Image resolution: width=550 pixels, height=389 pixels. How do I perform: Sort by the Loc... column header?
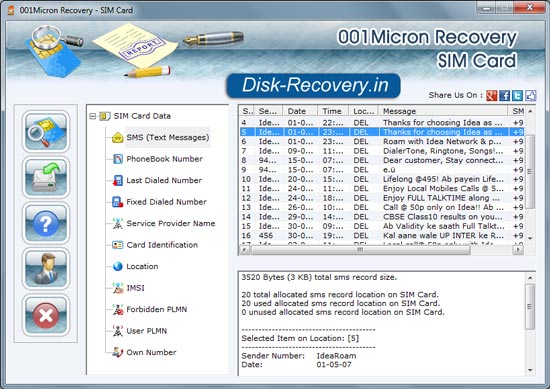(x=364, y=111)
